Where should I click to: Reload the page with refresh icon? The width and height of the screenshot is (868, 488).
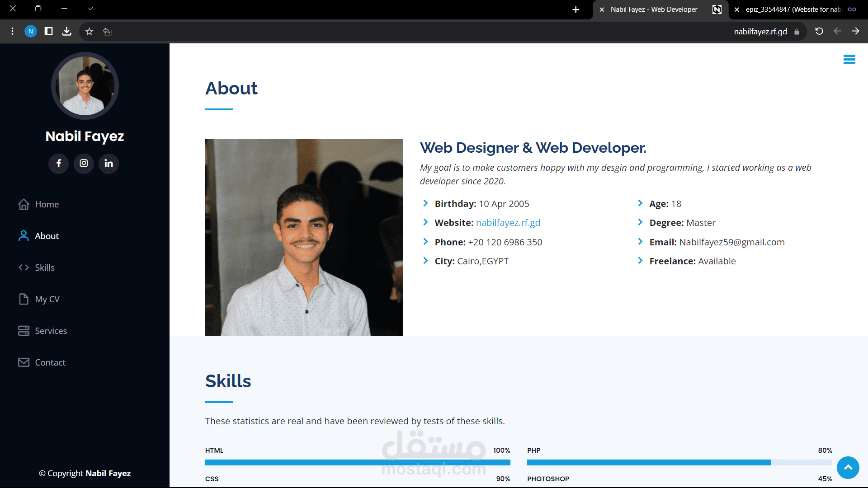point(819,31)
